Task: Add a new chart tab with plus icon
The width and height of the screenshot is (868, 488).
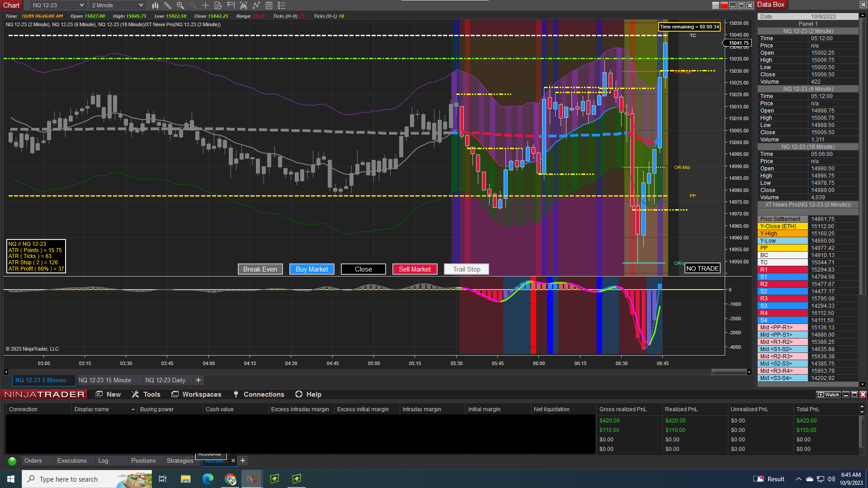Action: pos(198,380)
